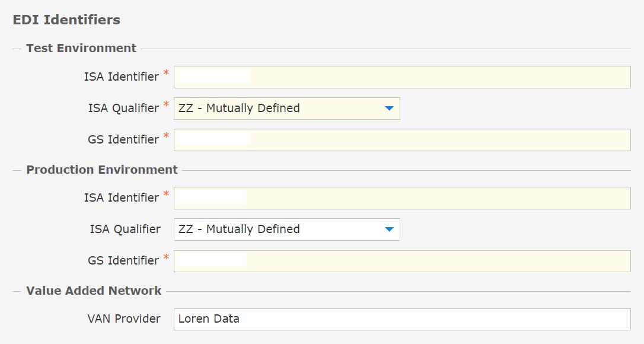The height and width of the screenshot is (344, 644).
Task: Click the EDI Identifiers page heading
Action: (66, 20)
